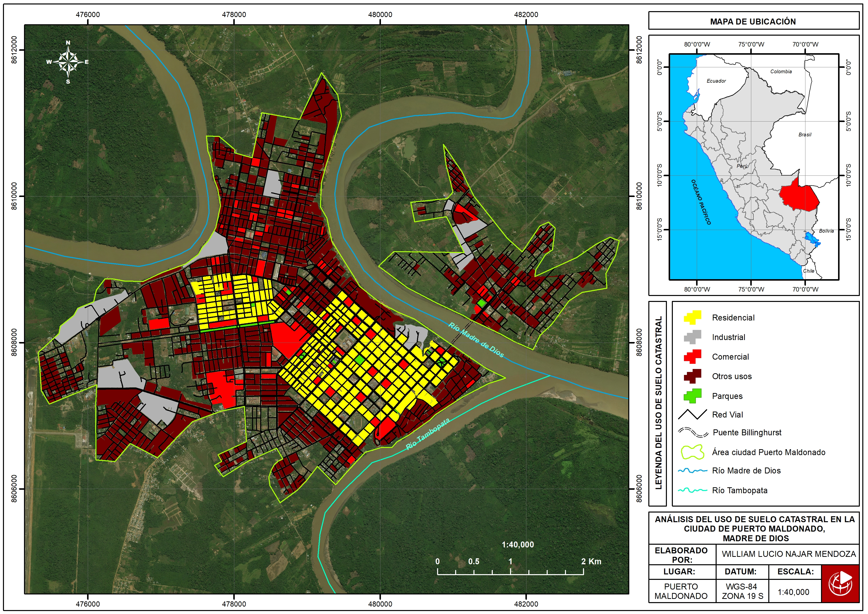Click the Residencial yellow legend swatch
The height and width of the screenshot is (614, 868).
pos(693,318)
